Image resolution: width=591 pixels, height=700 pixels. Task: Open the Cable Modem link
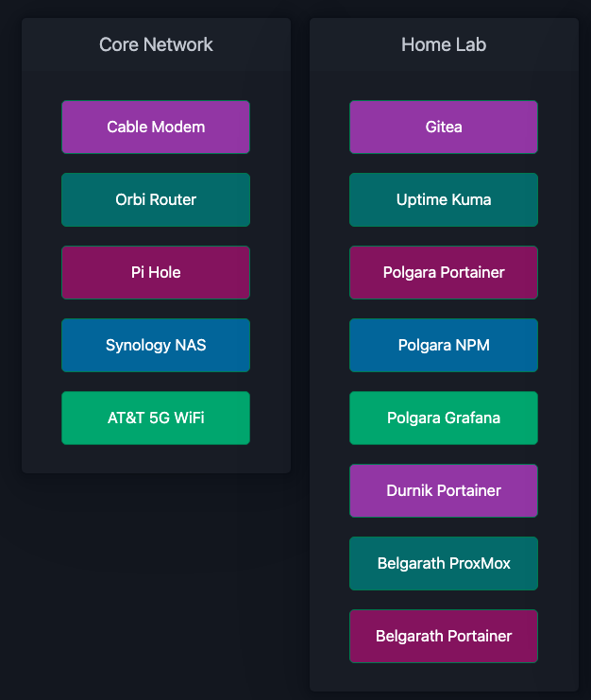pyautogui.click(x=156, y=127)
